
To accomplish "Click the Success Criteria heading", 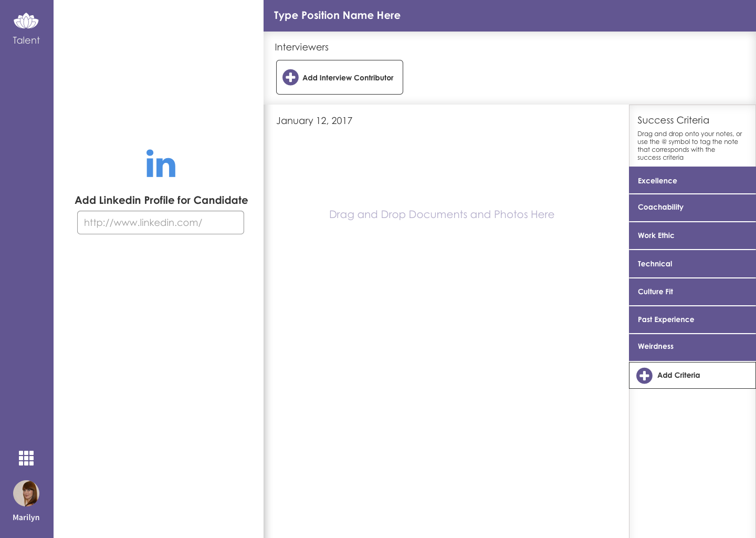I will click(673, 120).
